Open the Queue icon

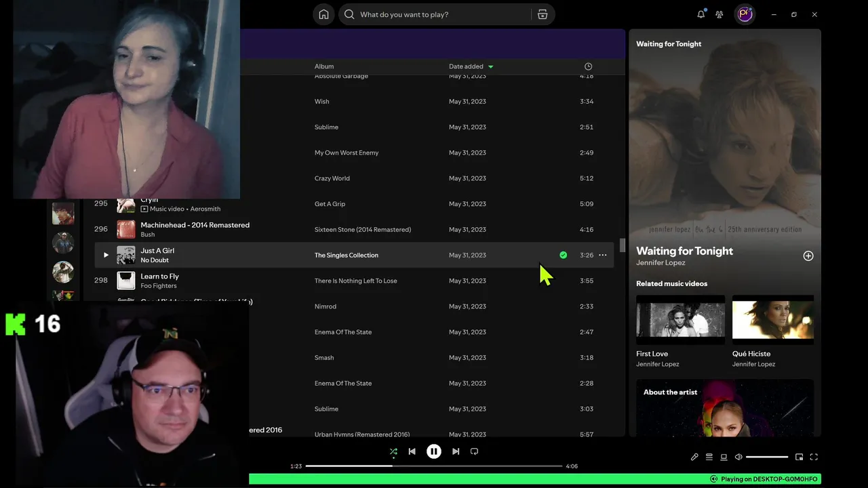pyautogui.click(x=709, y=457)
